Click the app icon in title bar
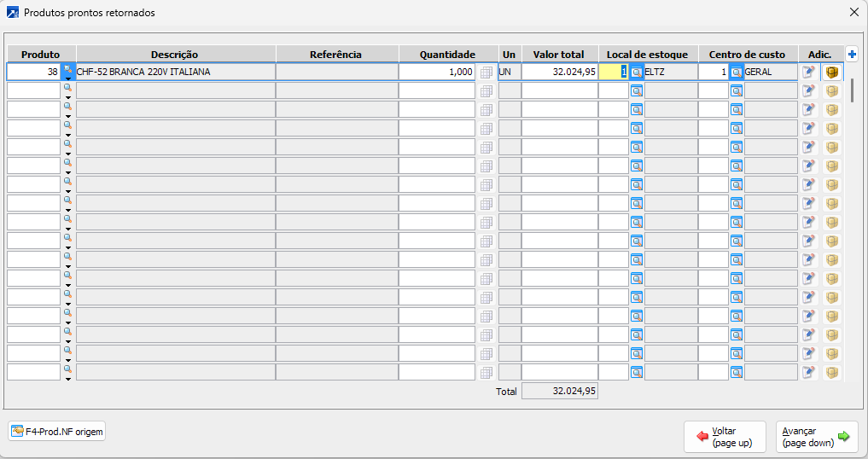 pyautogui.click(x=12, y=12)
